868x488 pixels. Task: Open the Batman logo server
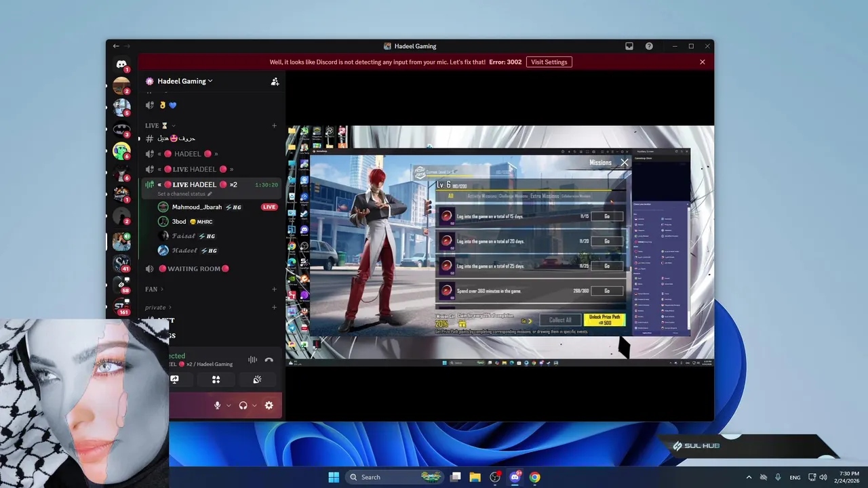121,129
